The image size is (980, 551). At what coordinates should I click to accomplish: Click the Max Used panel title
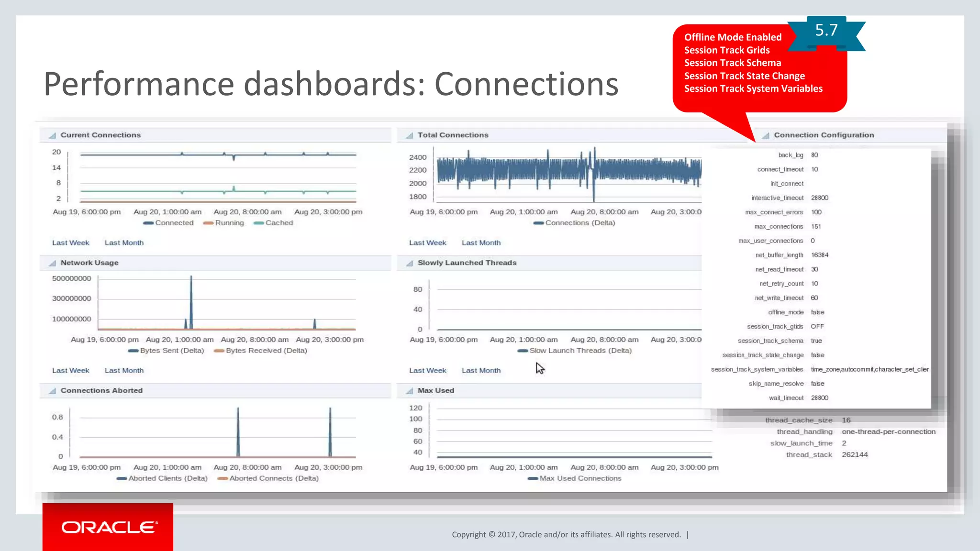pyautogui.click(x=436, y=391)
